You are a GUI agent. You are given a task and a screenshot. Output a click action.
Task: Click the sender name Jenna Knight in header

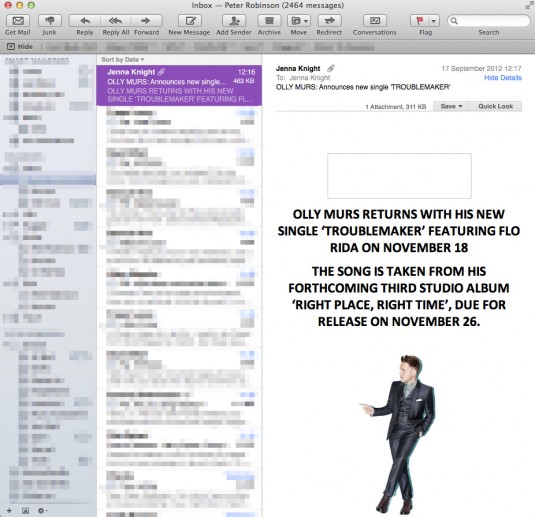(x=298, y=69)
